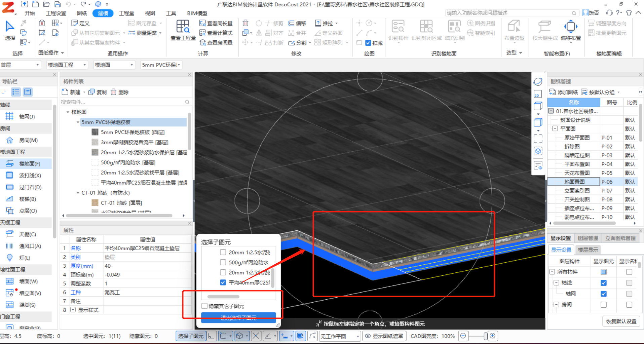Toggle 轴线 显示图元 checkbox
This screenshot has width=644, height=344.
(x=604, y=283)
